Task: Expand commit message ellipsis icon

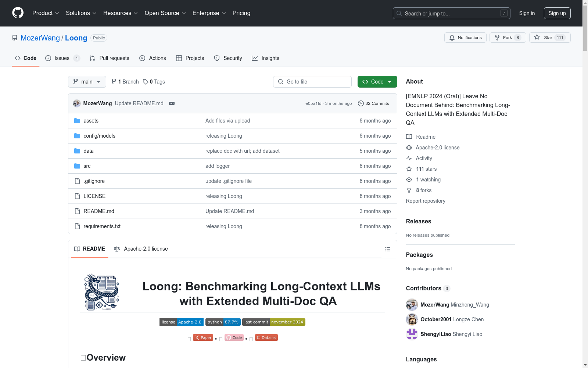Action: (x=172, y=103)
